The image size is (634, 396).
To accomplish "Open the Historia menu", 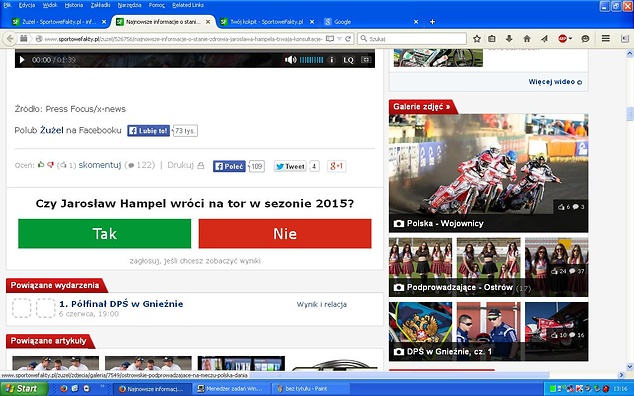I will coord(74,5).
